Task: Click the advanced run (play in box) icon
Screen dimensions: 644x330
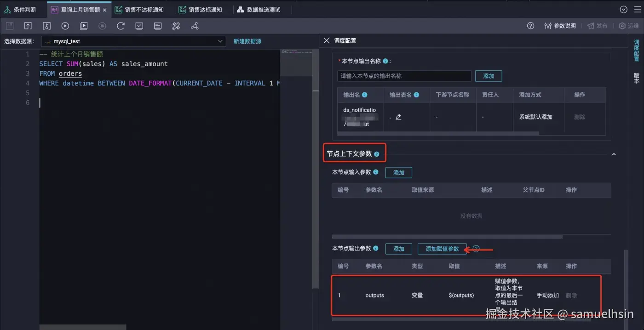Action: (x=84, y=26)
